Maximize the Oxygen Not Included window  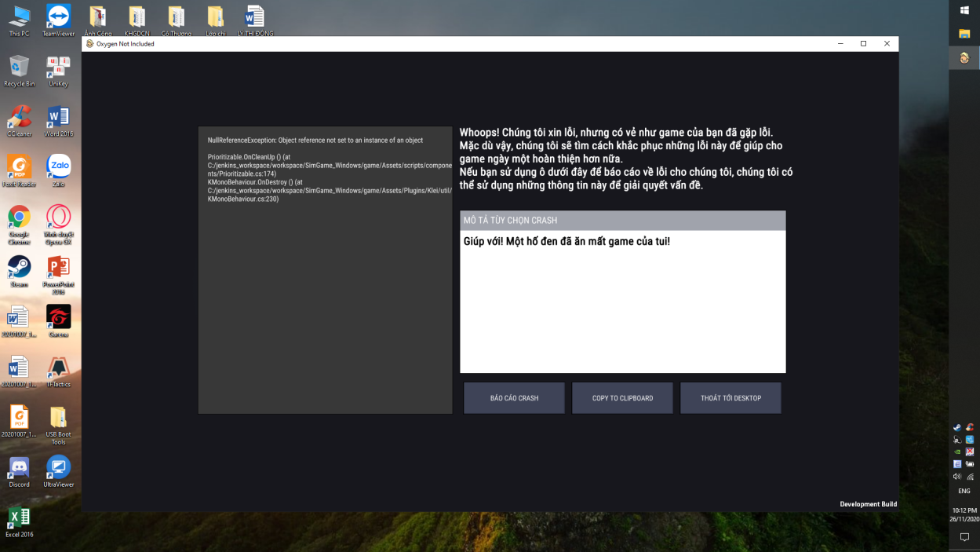(x=863, y=44)
